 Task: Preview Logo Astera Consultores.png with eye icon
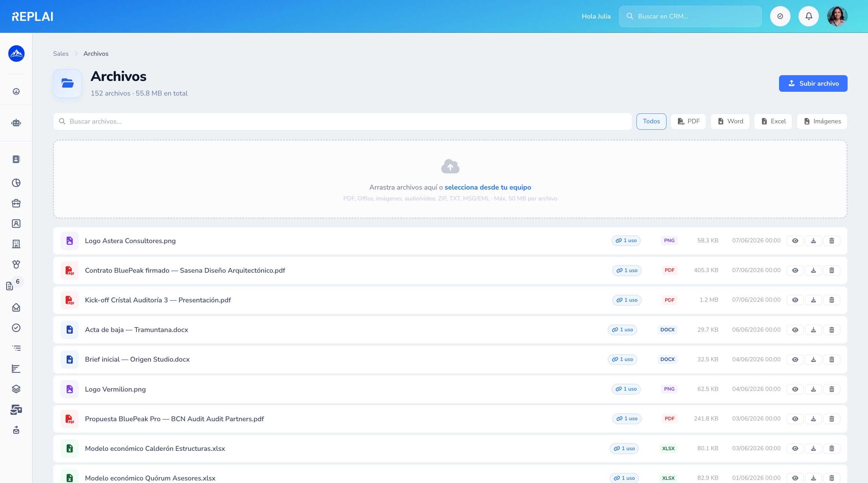coord(795,241)
